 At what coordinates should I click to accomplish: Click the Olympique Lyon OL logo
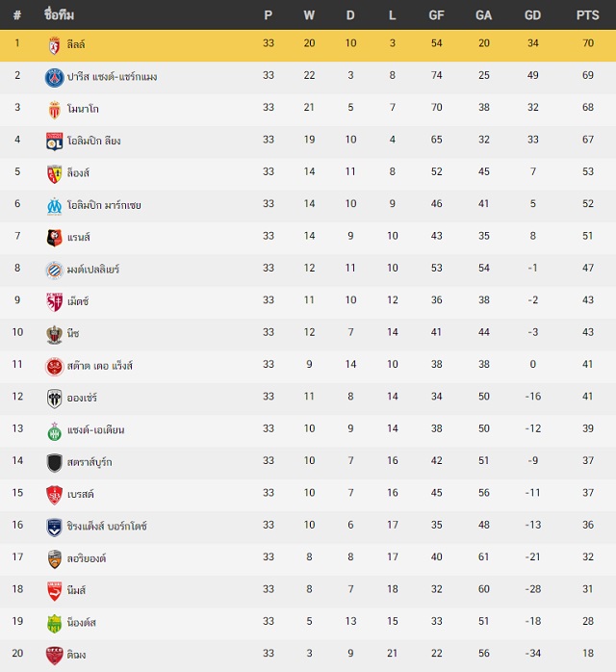click(55, 142)
